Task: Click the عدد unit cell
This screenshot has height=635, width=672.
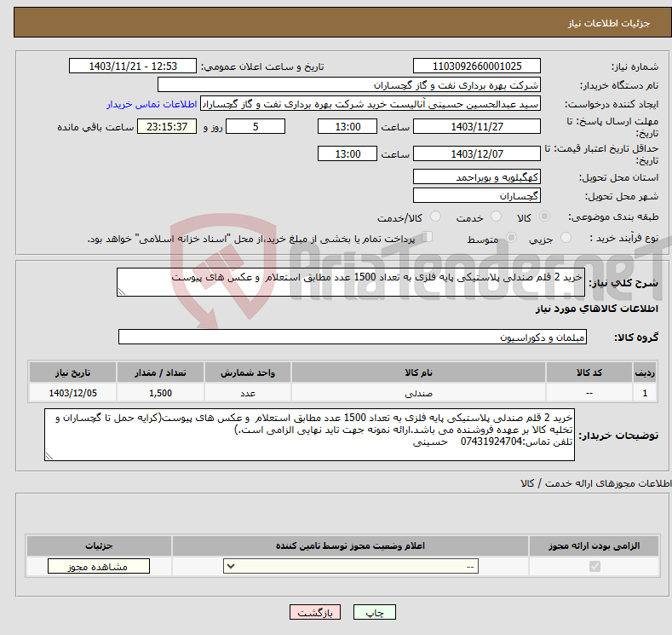Action: pos(248,393)
